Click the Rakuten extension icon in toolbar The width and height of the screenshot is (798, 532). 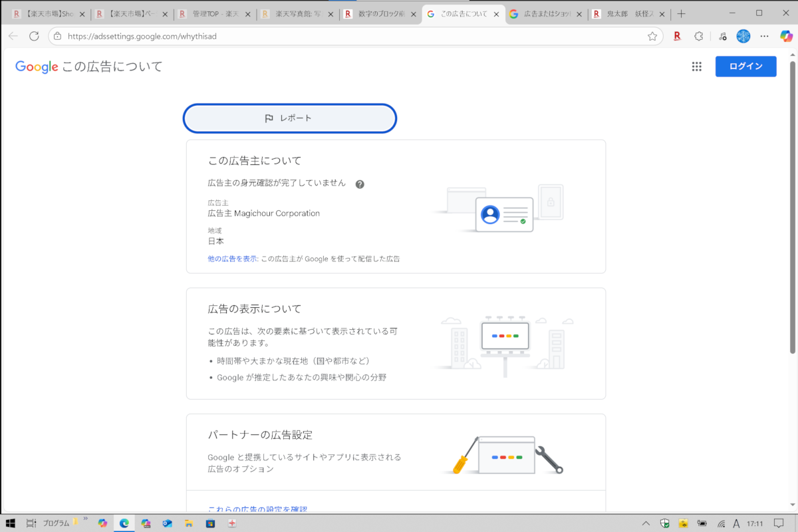click(x=677, y=37)
